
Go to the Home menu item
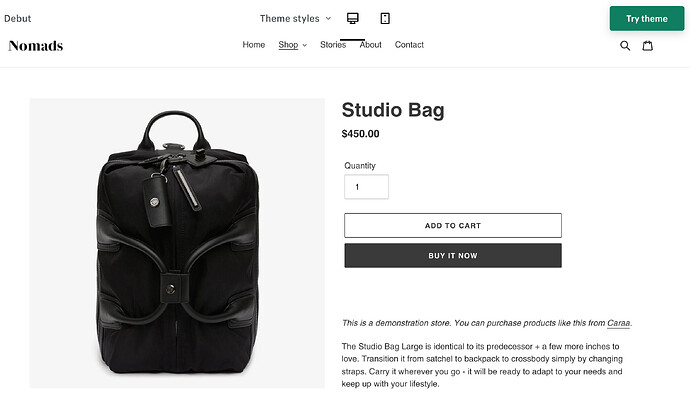(253, 45)
